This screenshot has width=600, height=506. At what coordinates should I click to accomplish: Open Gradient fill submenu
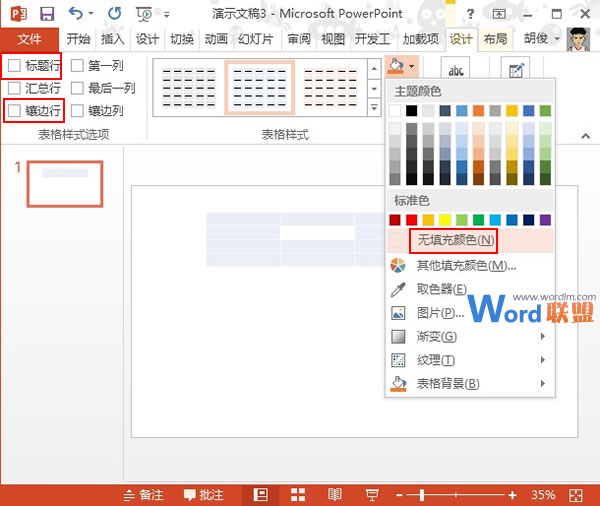(470, 337)
